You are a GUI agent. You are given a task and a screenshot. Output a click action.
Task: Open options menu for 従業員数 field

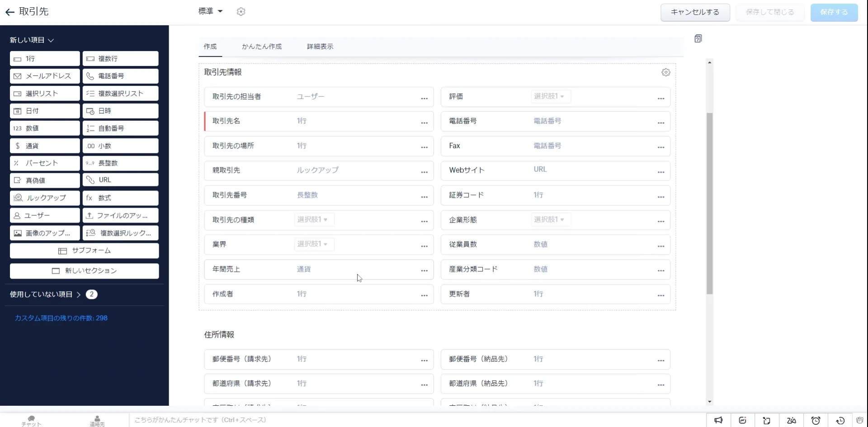(x=661, y=246)
